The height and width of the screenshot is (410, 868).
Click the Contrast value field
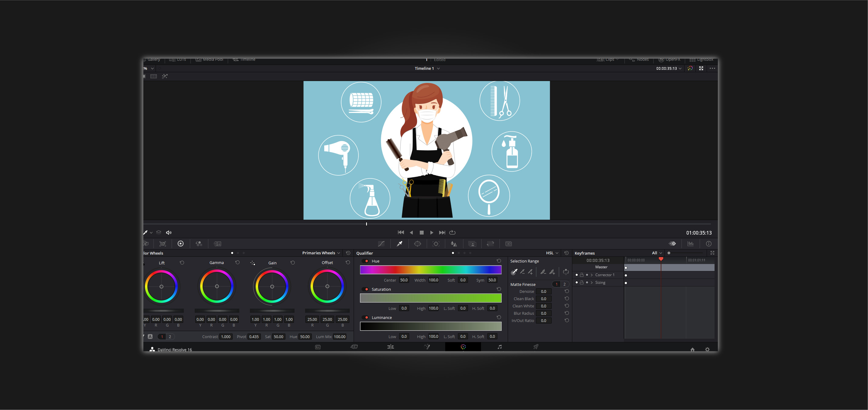tap(225, 337)
